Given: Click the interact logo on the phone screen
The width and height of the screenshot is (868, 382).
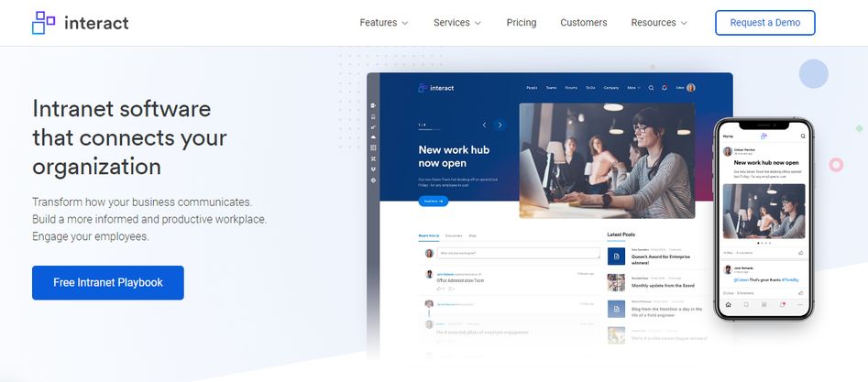Looking at the screenshot, I should (x=764, y=136).
